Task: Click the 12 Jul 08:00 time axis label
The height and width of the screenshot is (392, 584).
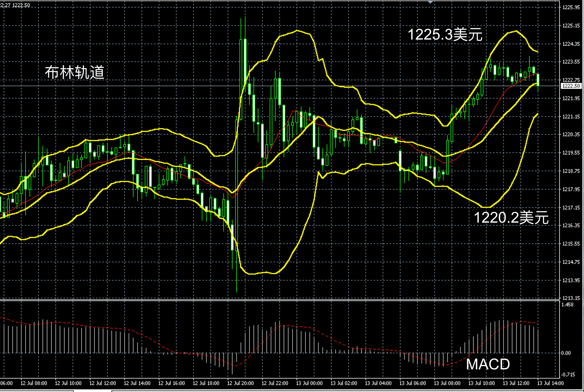Action: [x=34, y=383]
